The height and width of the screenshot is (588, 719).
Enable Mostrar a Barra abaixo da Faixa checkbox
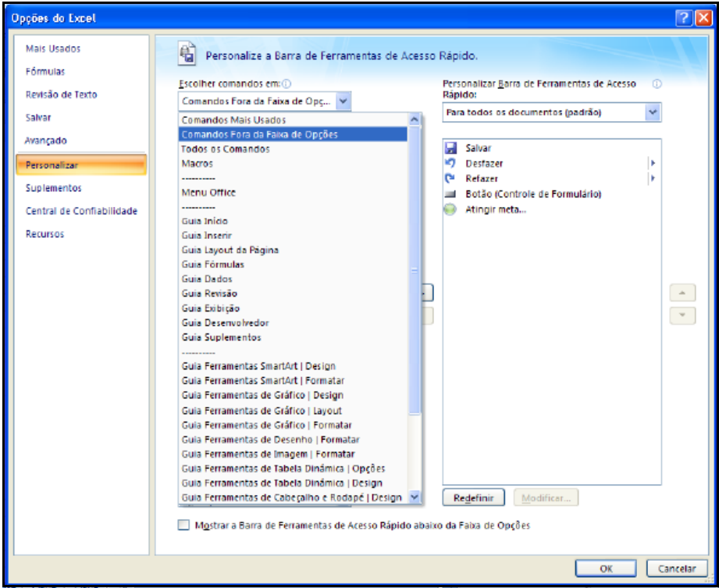[x=183, y=526]
